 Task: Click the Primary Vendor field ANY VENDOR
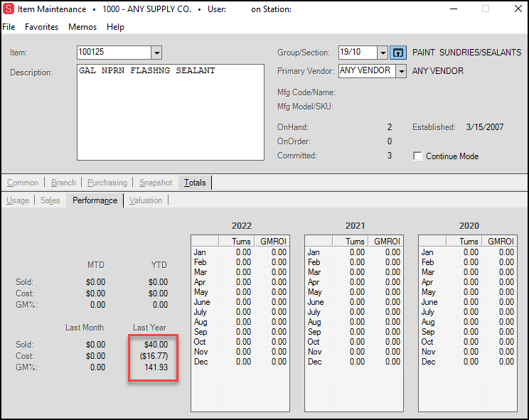tap(367, 71)
